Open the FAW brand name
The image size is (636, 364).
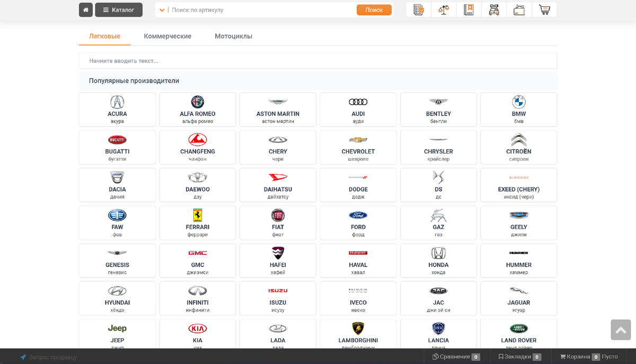(x=117, y=227)
